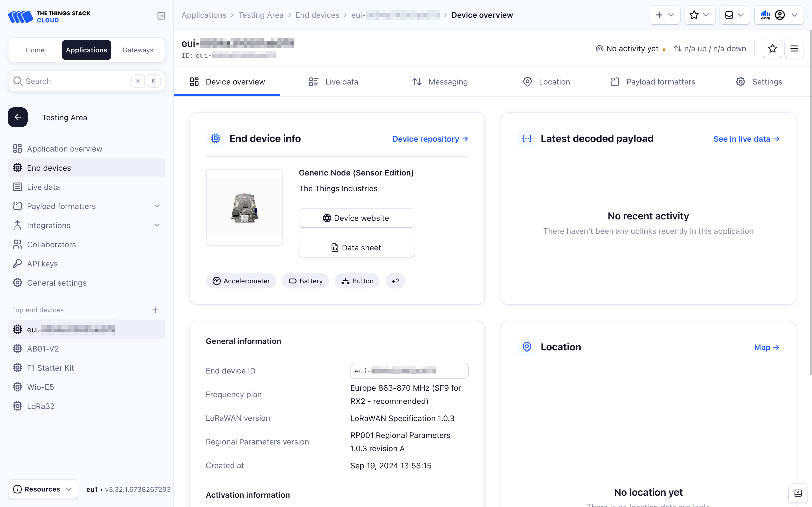Viewport: 812px width, 507px height.
Task: Click the Payload formatters sidebar icon
Action: tap(17, 206)
